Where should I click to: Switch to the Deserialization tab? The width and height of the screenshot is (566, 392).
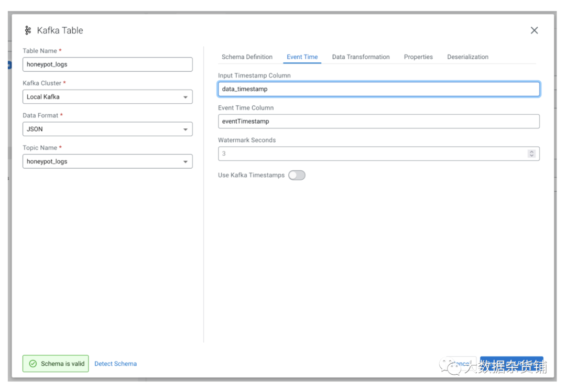coord(467,57)
